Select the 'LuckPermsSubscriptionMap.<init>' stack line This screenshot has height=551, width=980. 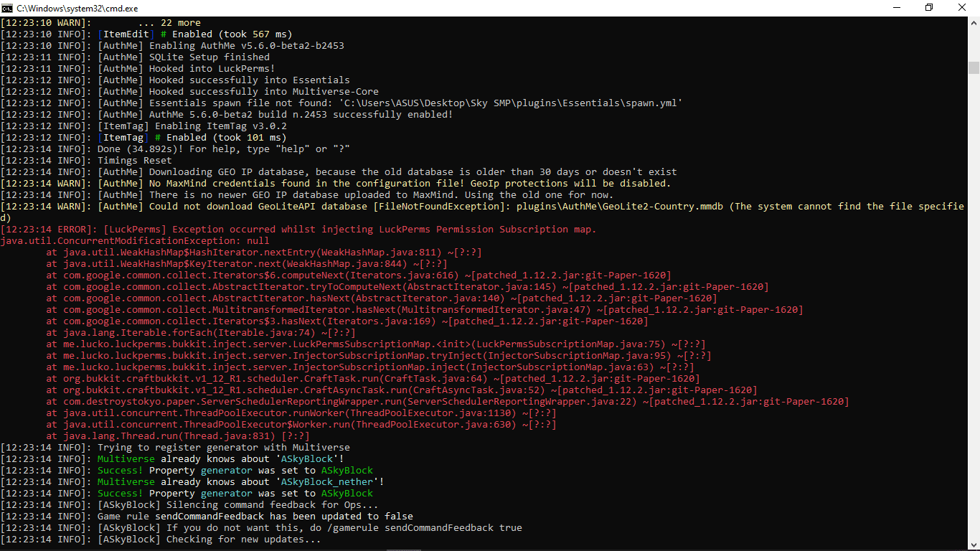click(376, 344)
